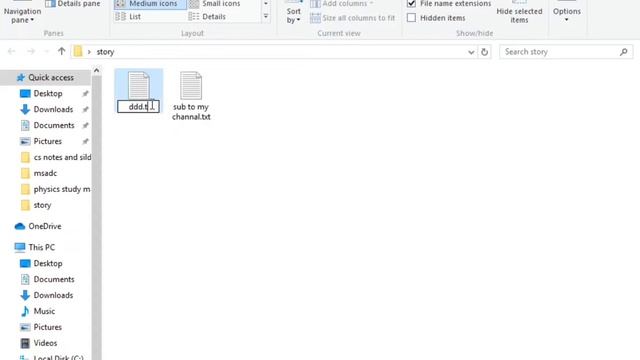The image size is (640, 360).
Task: Go back using the back arrow
Action: 11,51
